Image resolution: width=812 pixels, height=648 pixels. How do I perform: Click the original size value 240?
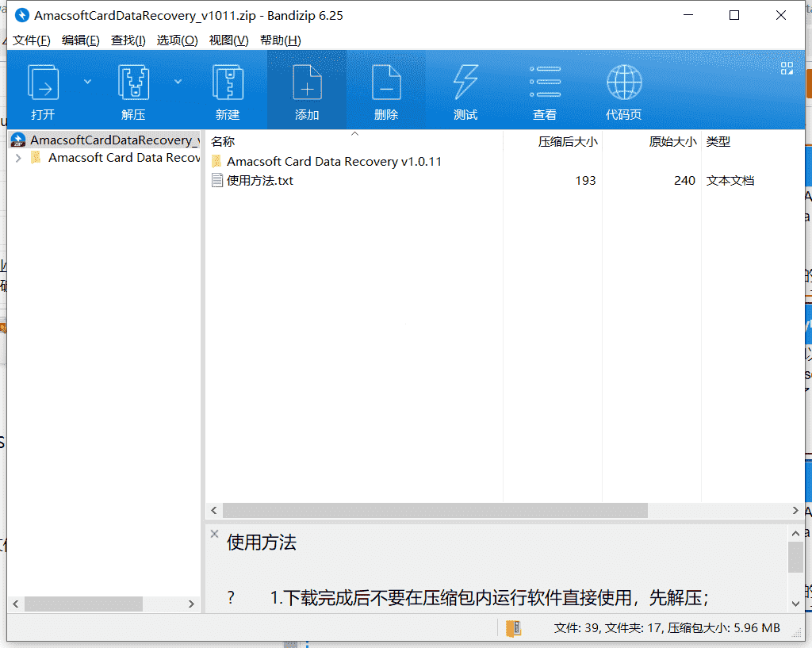tap(684, 181)
